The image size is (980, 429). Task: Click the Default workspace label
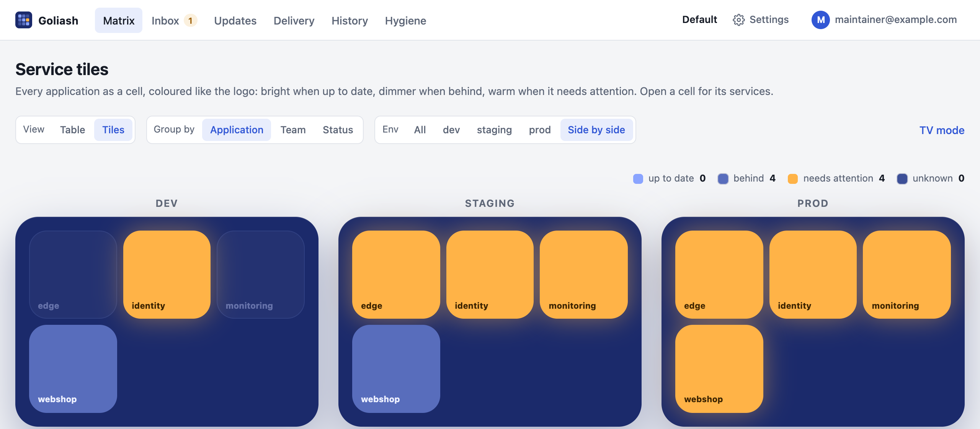pyautogui.click(x=699, y=20)
